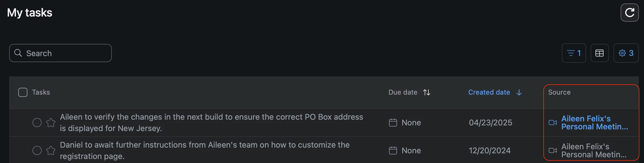Click calendar icon for Daniel task due date

[393, 150]
